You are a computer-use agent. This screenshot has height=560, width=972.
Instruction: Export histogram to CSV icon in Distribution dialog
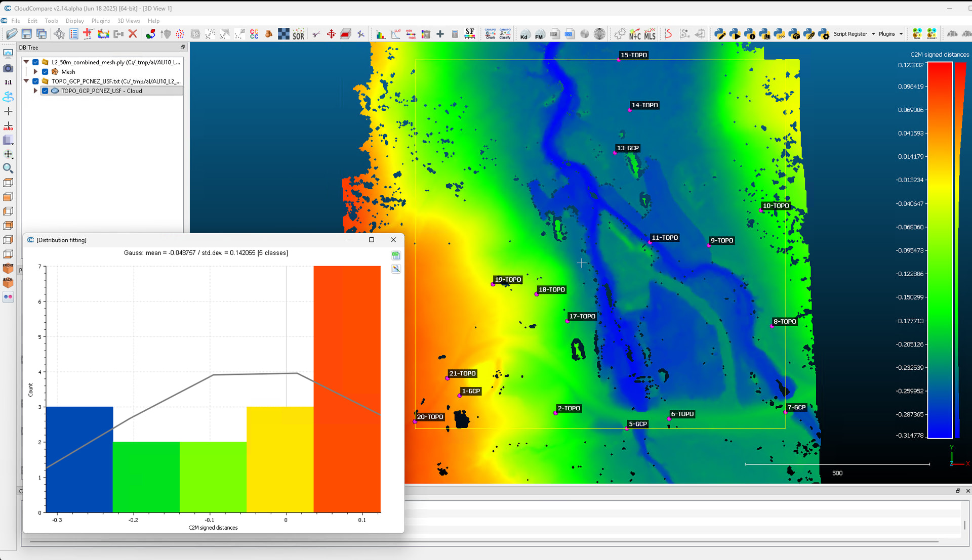pos(396,255)
